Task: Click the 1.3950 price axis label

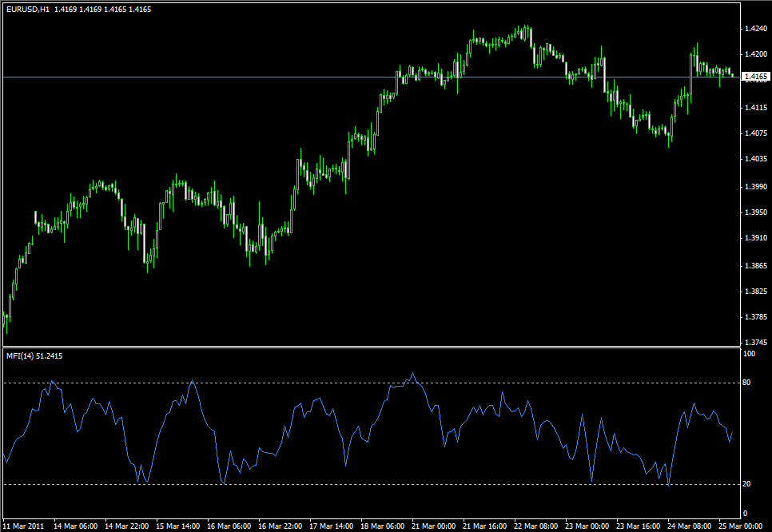Action: [756, 212]
